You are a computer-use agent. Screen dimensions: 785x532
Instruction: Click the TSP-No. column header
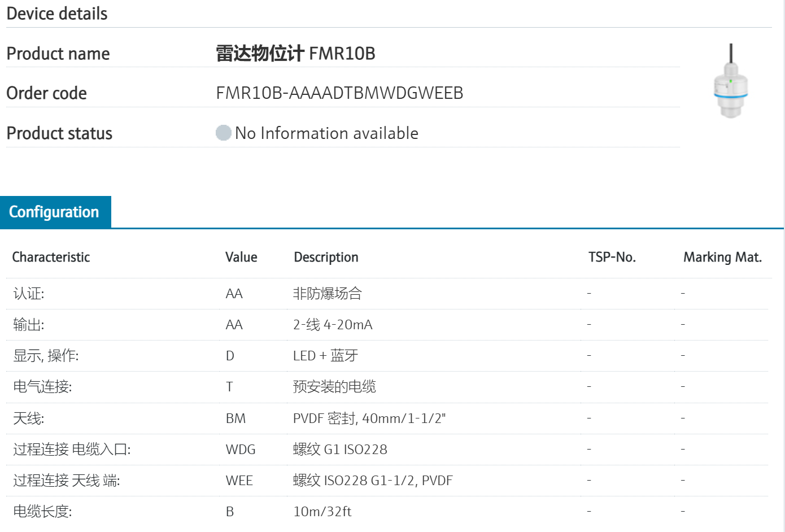[612, 257]
